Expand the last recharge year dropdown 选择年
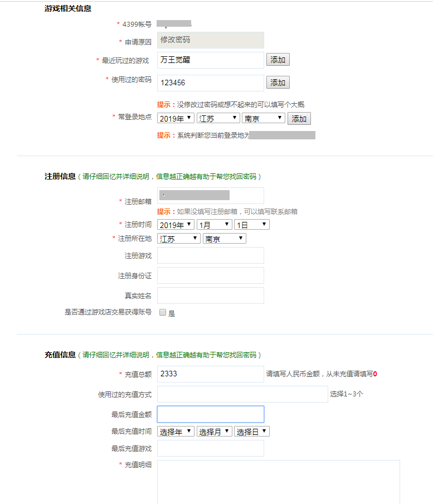 (x=176, y=432)
